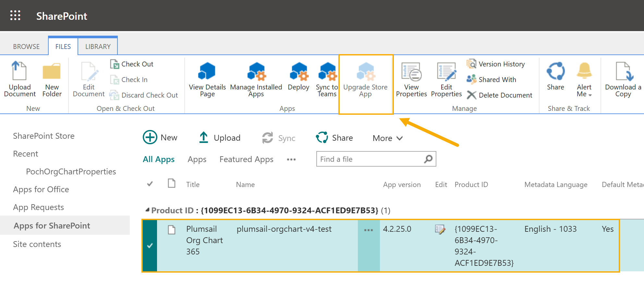
Task: Click Discard Check Out command
Action: pos(144,95)
